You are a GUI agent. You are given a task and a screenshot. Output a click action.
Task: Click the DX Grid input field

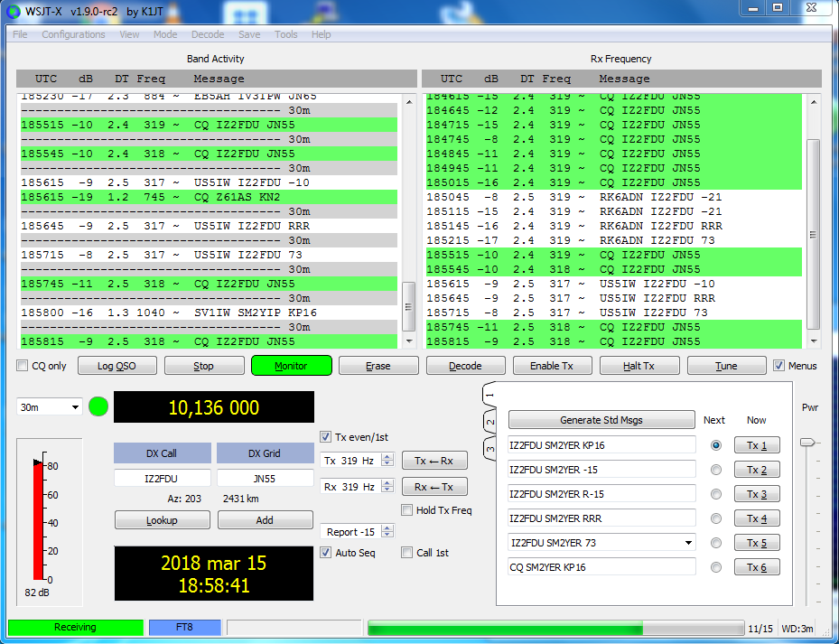click(x=265, y=478)
